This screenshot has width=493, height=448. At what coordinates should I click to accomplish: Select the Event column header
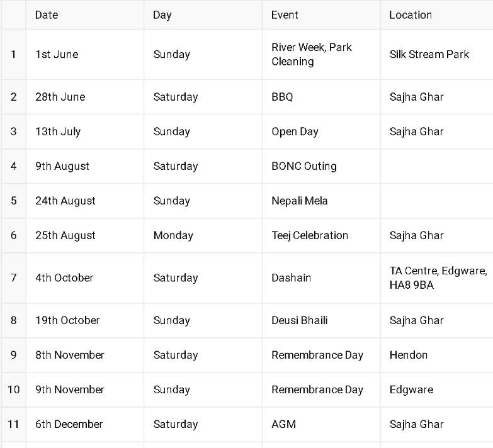pyautogui.click(x=321, y=14)
